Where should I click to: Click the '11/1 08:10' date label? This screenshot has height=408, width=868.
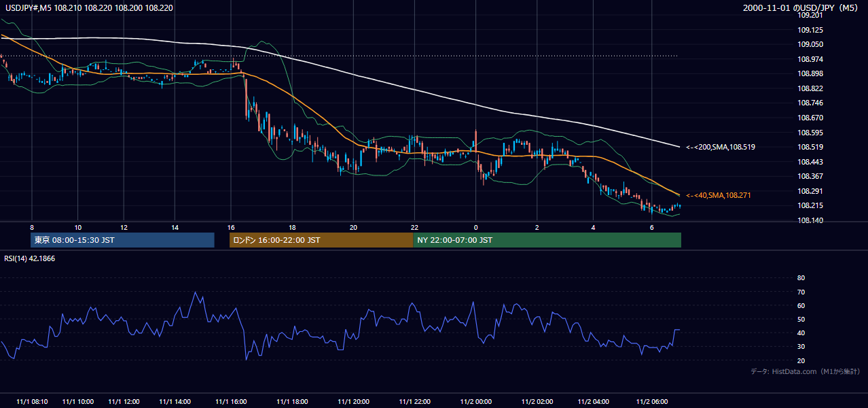coord(31,401)
